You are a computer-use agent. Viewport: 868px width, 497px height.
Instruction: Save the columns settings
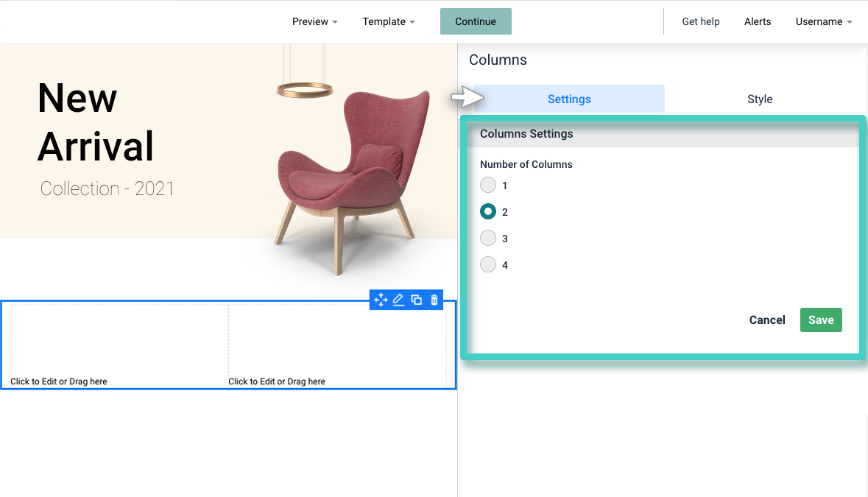821,320
